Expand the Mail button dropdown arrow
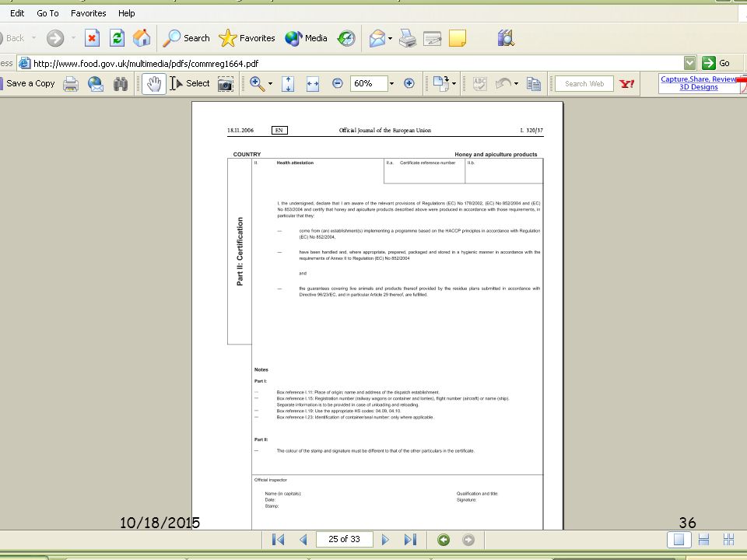 tap(390, 38)
